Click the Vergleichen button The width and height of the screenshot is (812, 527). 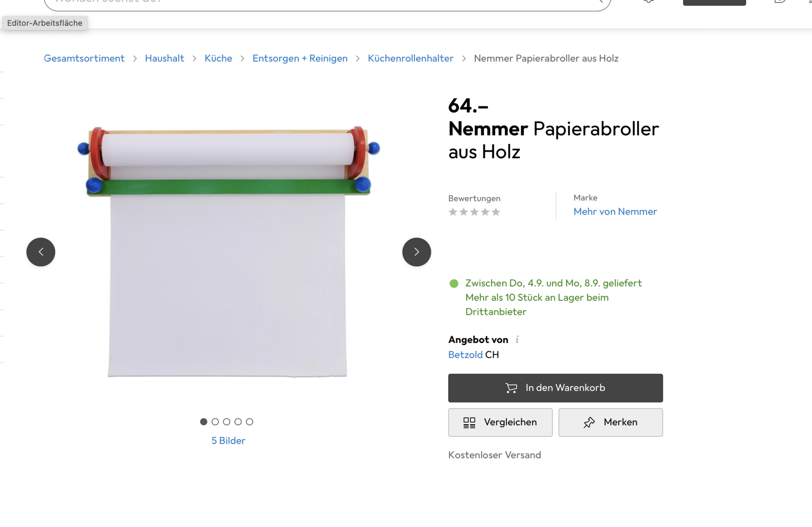tap(500, 422)
